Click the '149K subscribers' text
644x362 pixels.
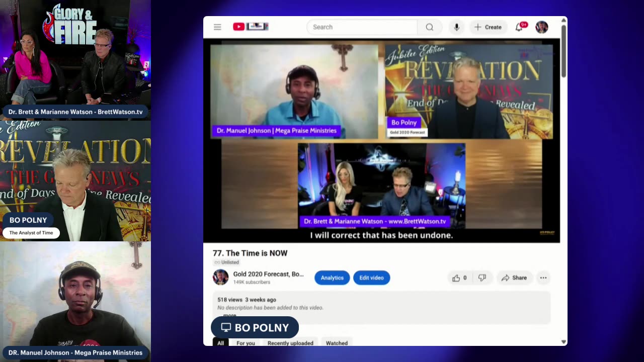[x=252, y=282]
